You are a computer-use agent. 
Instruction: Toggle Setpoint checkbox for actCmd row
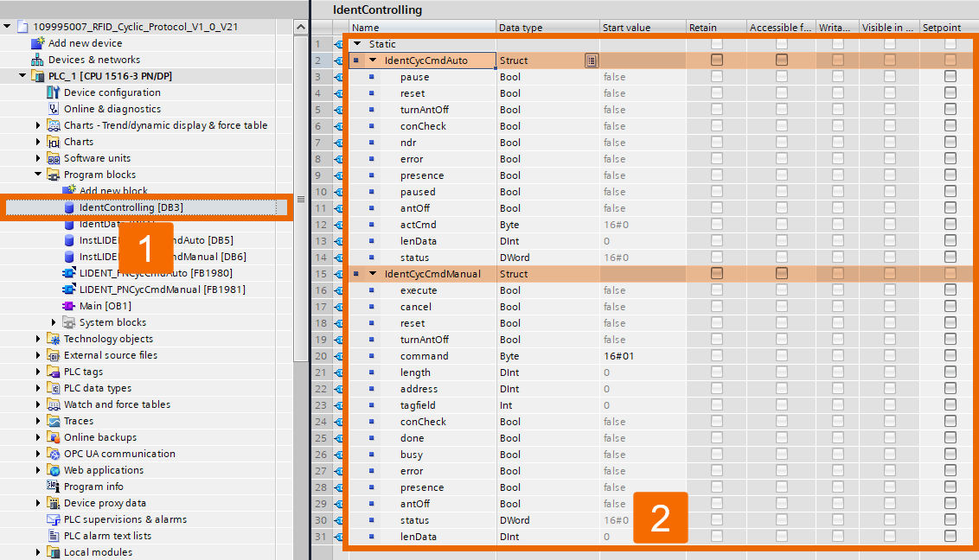point(950,225)
